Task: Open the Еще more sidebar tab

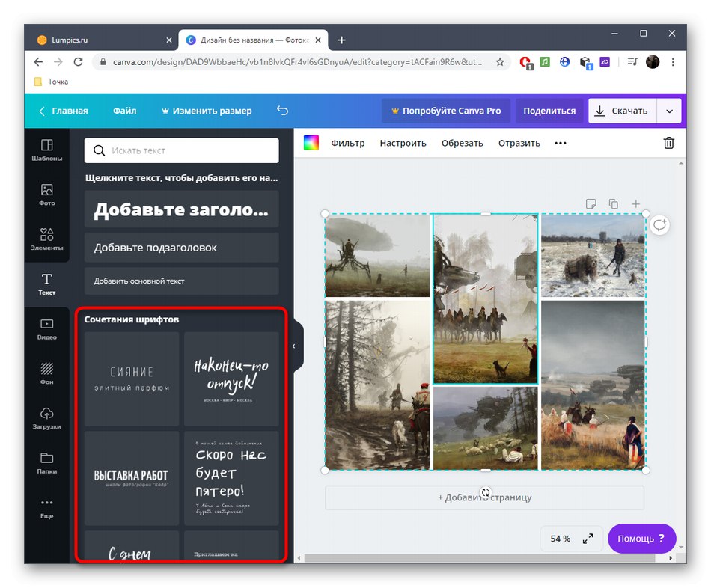Action: [x=46, y=508]
